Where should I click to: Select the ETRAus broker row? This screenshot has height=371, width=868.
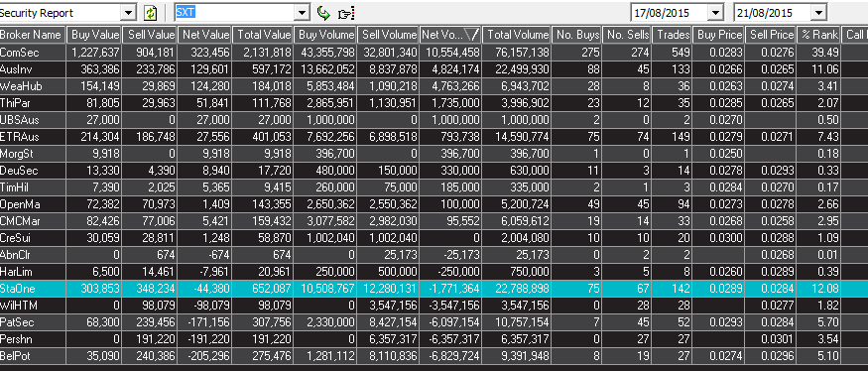[434, 137]
